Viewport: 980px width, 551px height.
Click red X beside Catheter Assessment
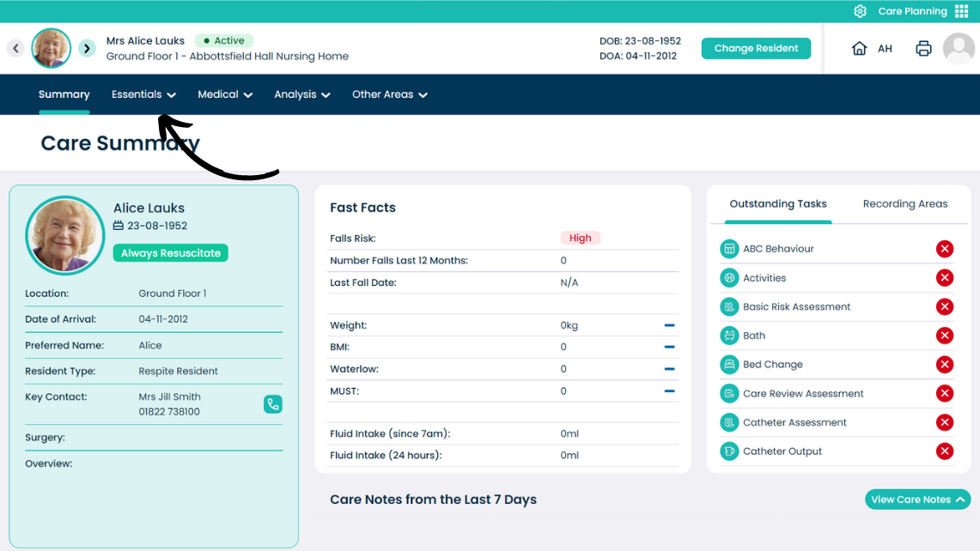[x=945, y=422]
